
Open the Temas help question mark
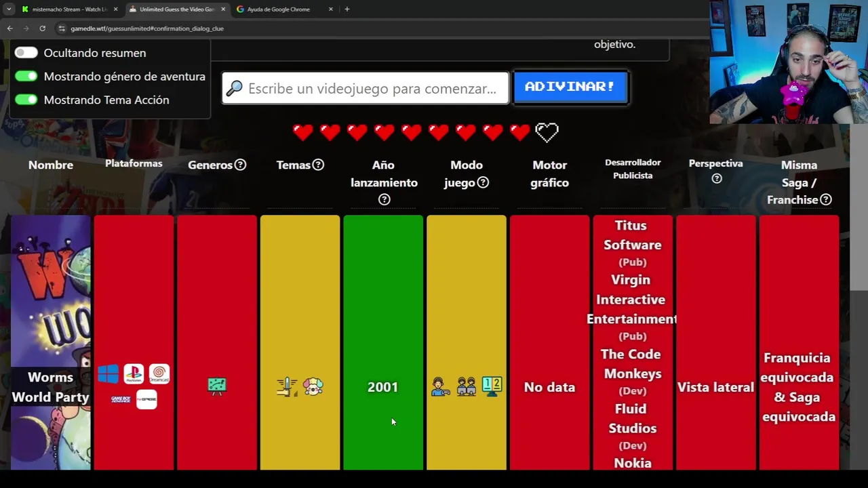[318, 165]
